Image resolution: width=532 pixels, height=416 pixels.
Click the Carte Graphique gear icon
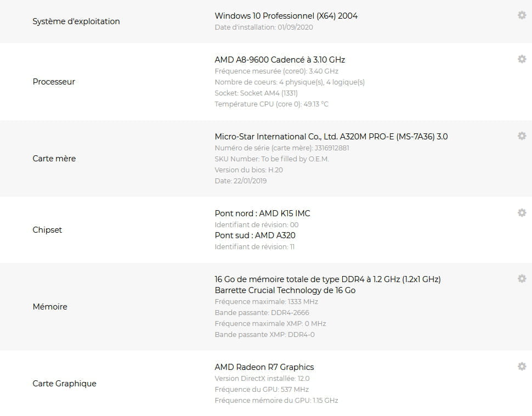click(x=522, y=367)
